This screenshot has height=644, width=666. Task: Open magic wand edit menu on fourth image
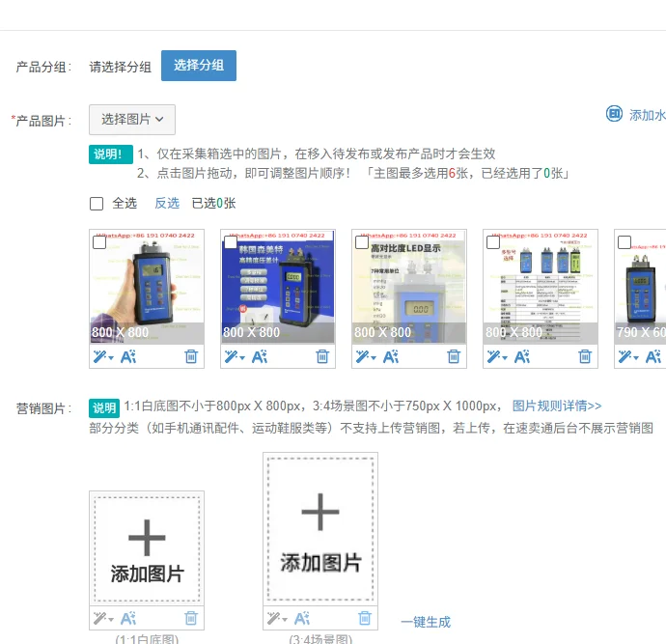(497, 356)
